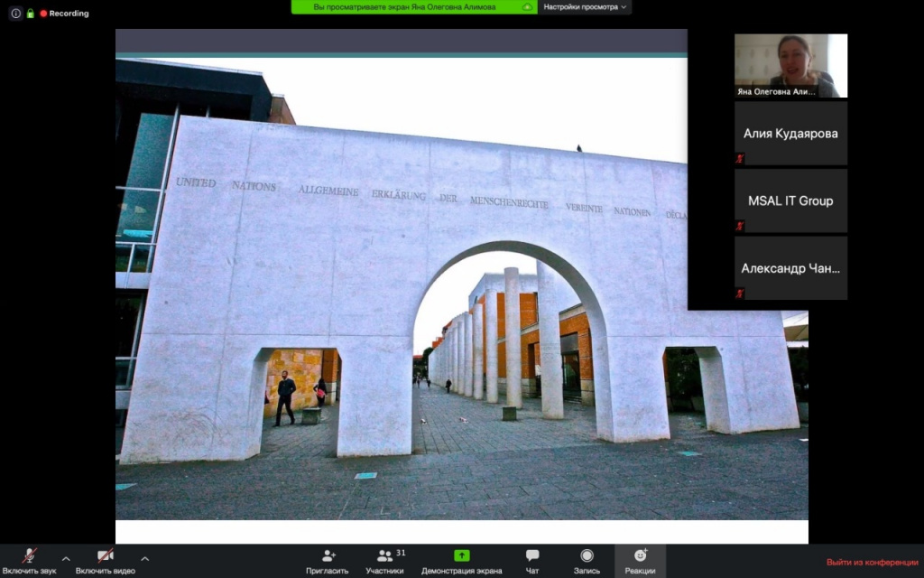Open the Пригласить invite icon
The height and width of the screenshot is (578, 924).
click(328, 561)
